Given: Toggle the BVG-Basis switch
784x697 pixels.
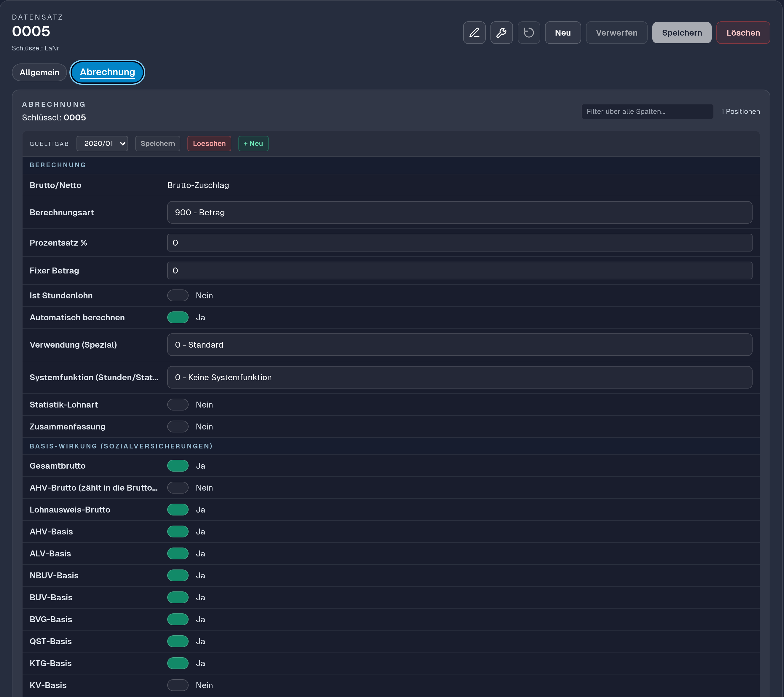Looking at the screenshot, I should coord(178,619).
